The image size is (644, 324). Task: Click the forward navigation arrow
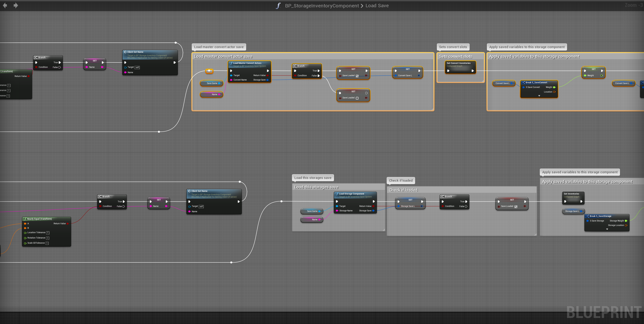15,5
